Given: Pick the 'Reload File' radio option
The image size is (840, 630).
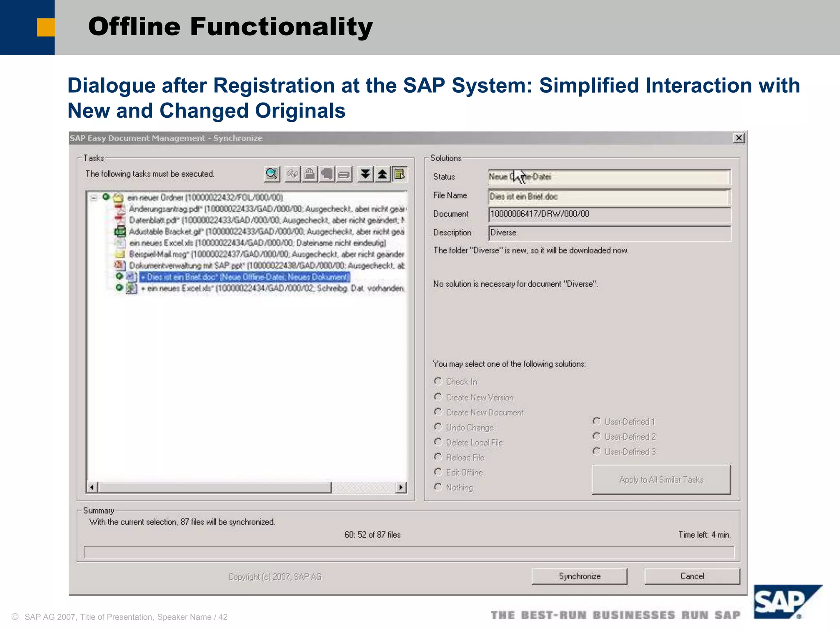Looking at the screenshot, I should (x=438, y=457).
